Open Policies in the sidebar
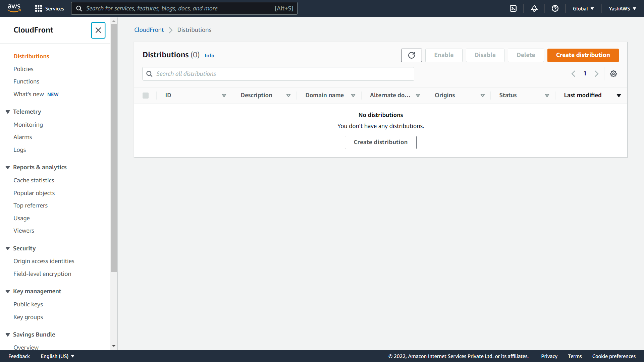This screenshot has width=644, height=362. [23, 69]
